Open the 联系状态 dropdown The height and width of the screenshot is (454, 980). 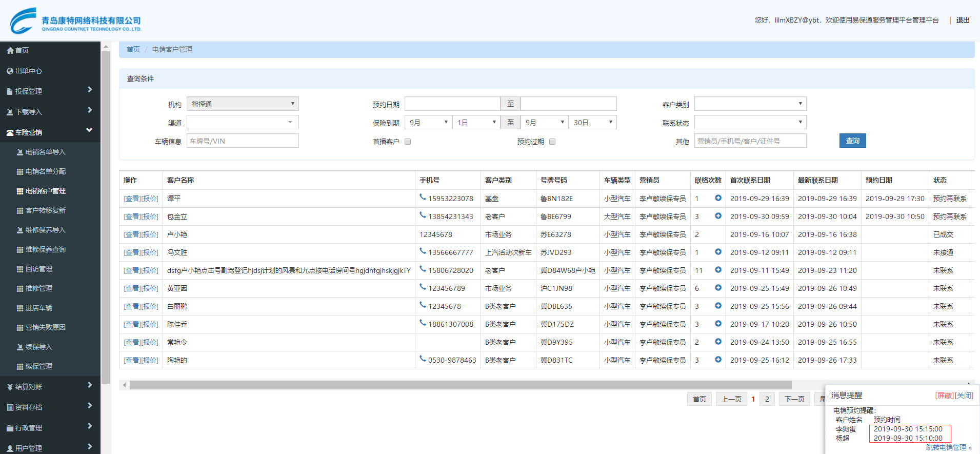pyautogui.click(x=750, y=123)
